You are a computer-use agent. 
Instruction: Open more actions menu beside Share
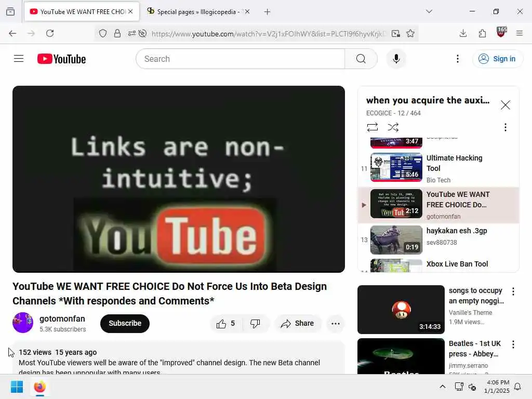(335, 323)
